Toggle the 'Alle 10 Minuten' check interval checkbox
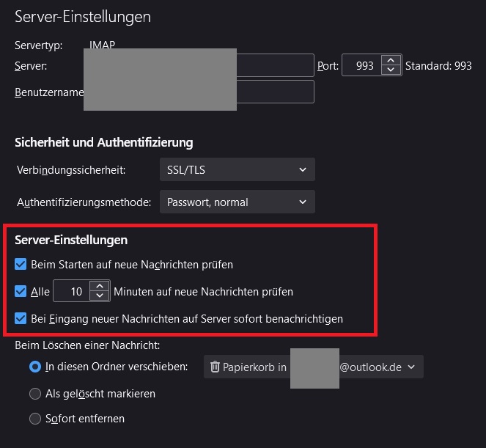486x448 pixels. [21, 291]
